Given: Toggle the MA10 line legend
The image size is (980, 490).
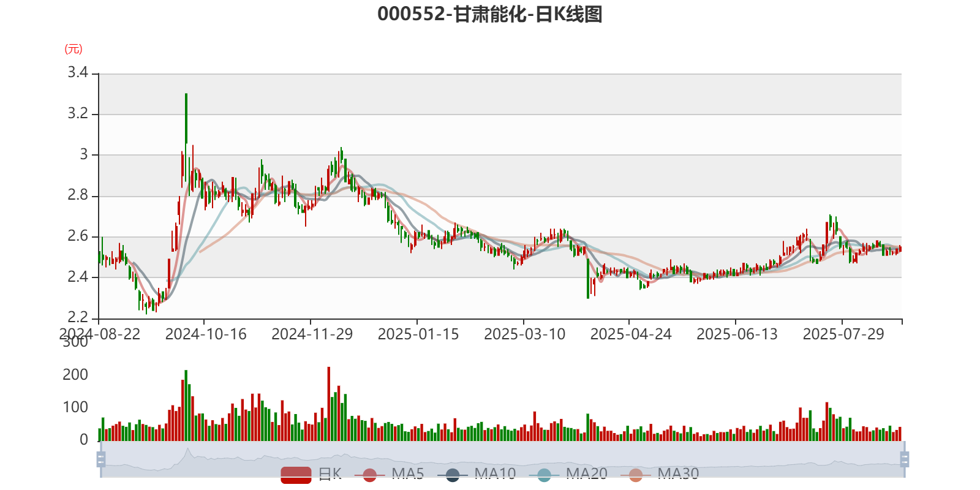Looking at the screenshot, I should [x=477, y=475].
